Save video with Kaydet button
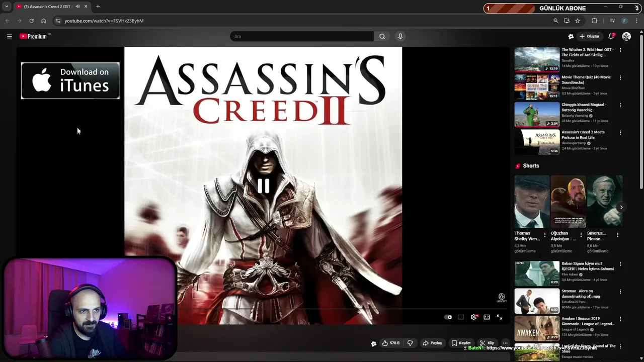 (461, 343)
